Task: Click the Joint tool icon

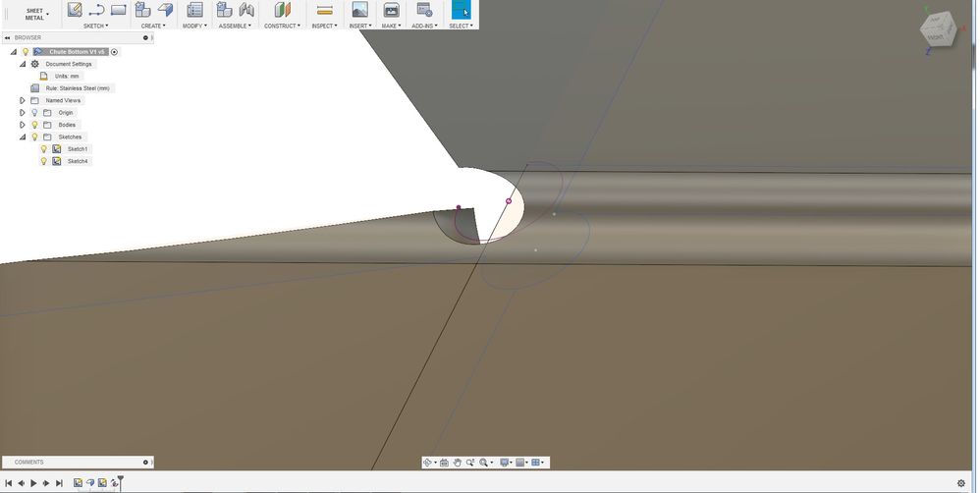Action: coord(246,10)
